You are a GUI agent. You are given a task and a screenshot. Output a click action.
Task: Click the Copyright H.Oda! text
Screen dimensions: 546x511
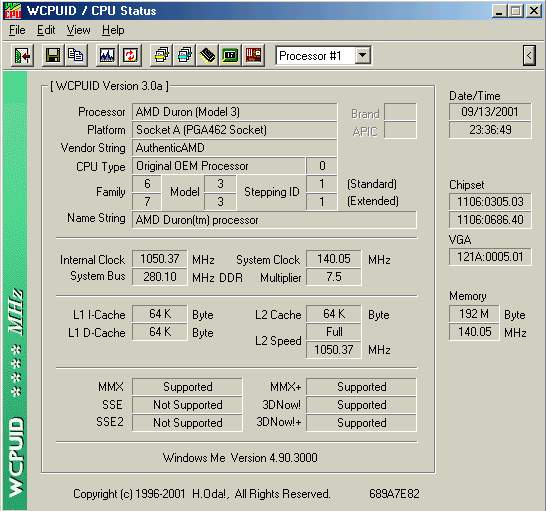tap(202, 494)
